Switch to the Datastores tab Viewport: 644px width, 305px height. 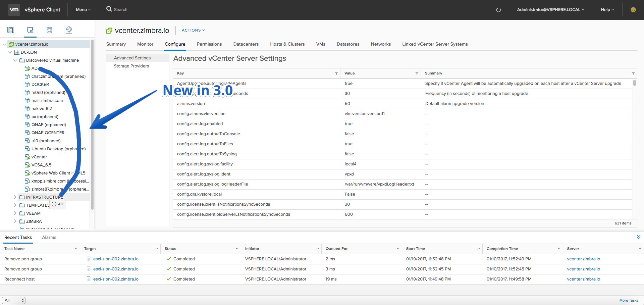tap(348, 44)
